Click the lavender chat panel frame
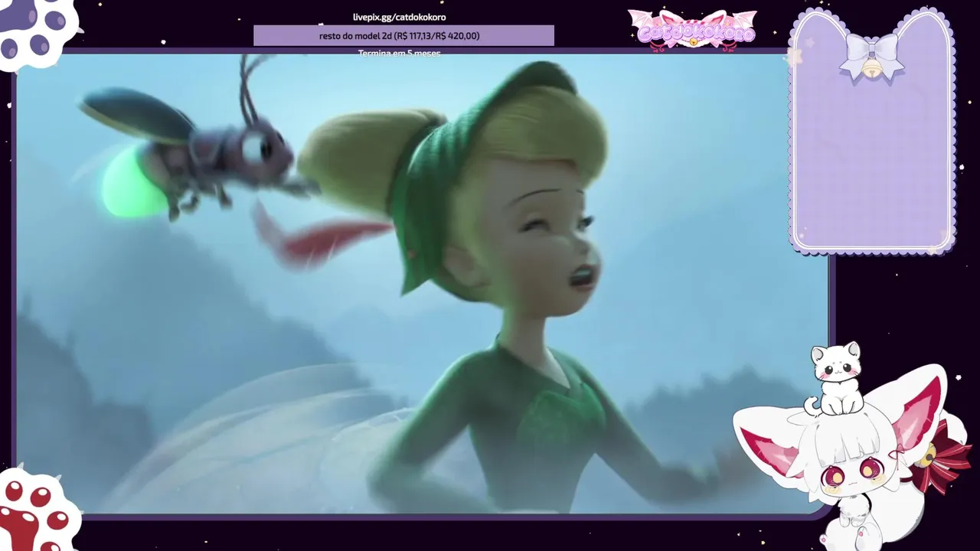 tap(872, 132)
